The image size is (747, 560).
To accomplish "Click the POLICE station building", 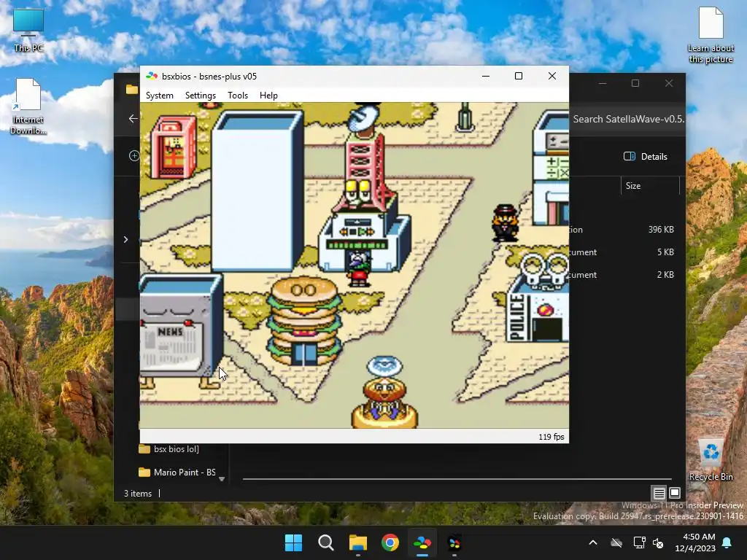I will pyautogui.click(x=538, y=297).
